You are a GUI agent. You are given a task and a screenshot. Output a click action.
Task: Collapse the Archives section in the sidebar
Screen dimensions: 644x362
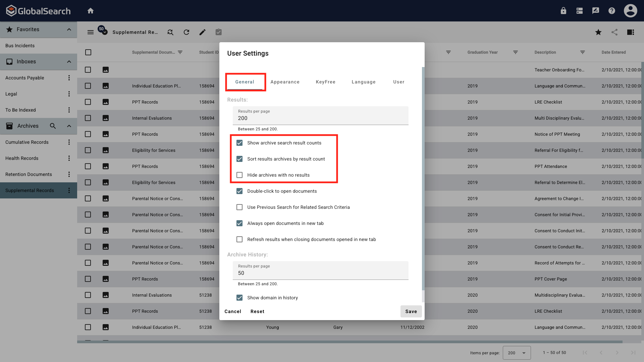pos(69,126)
